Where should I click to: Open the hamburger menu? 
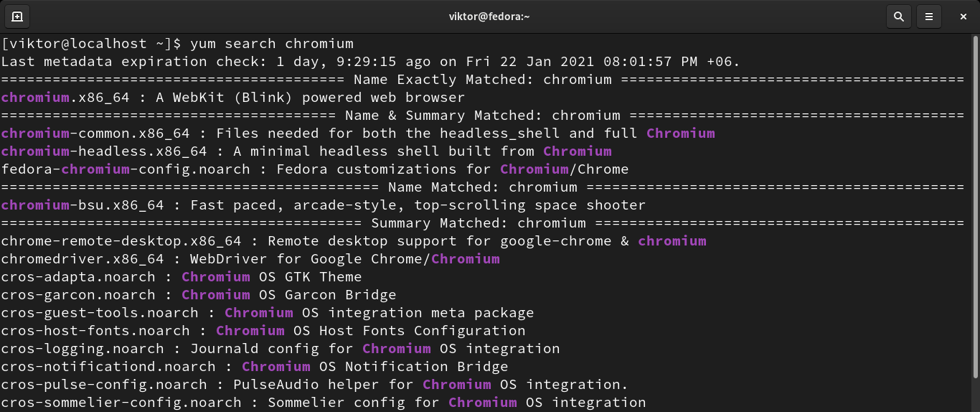[x=929, y=17]
